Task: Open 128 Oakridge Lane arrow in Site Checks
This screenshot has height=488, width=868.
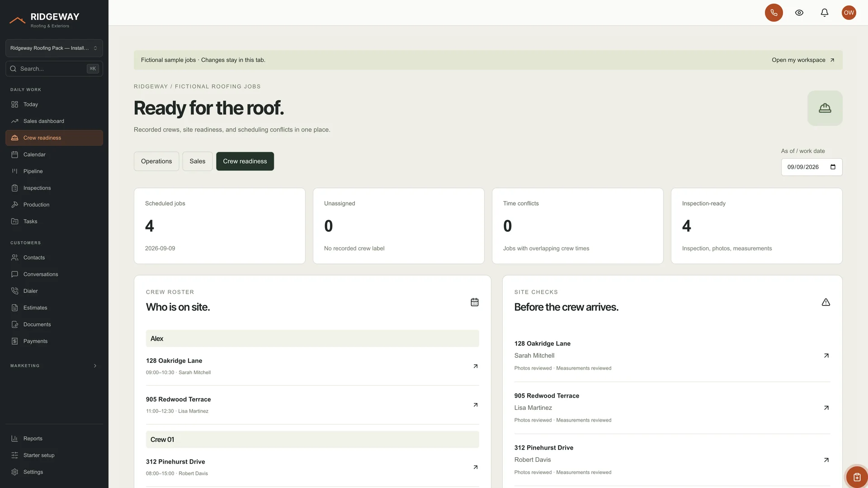Action: pos(826,356)
